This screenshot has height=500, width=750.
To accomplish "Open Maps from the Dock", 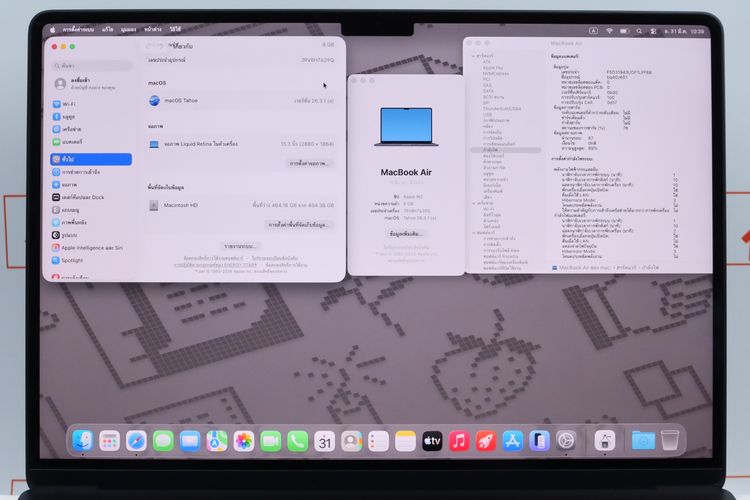I will [217, 441].
